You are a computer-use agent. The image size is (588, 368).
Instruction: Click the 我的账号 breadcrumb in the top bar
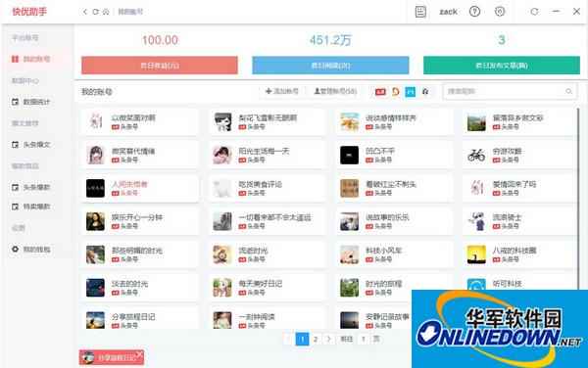point(130,12)
